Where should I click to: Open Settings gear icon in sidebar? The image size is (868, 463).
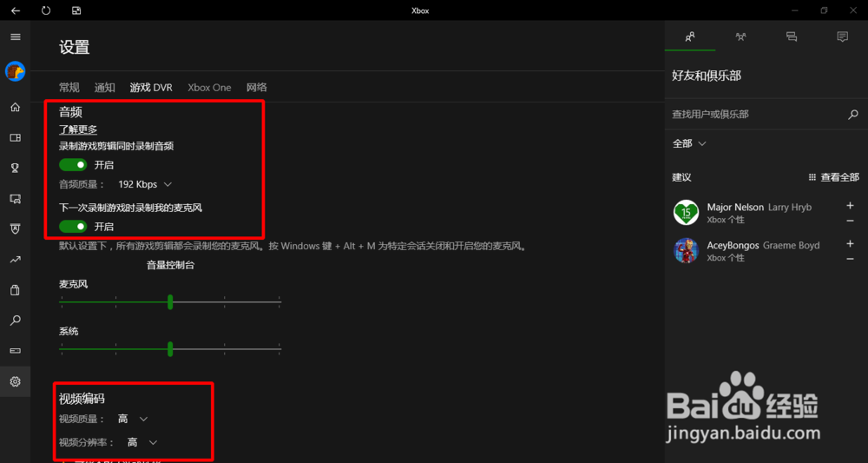tap(16, 381)
